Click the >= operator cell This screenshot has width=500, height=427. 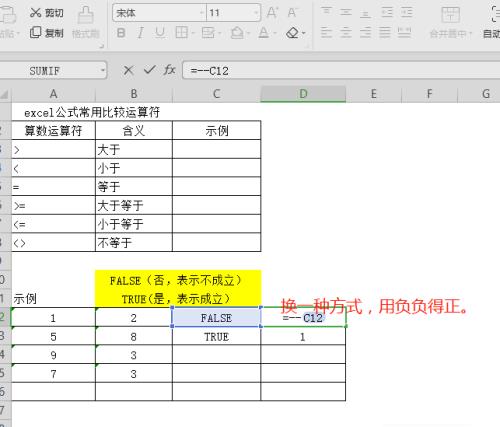pos(53,205)
